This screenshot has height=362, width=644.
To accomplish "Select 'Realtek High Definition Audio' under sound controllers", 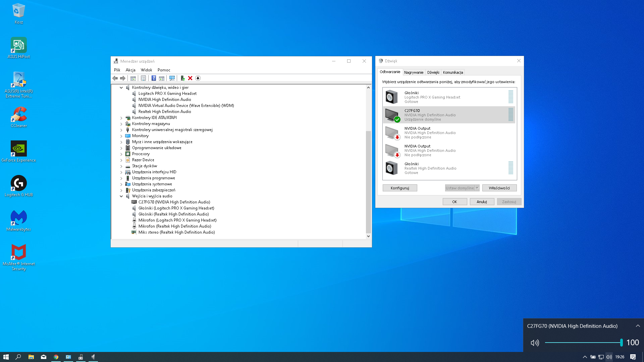I will point(165,112).
